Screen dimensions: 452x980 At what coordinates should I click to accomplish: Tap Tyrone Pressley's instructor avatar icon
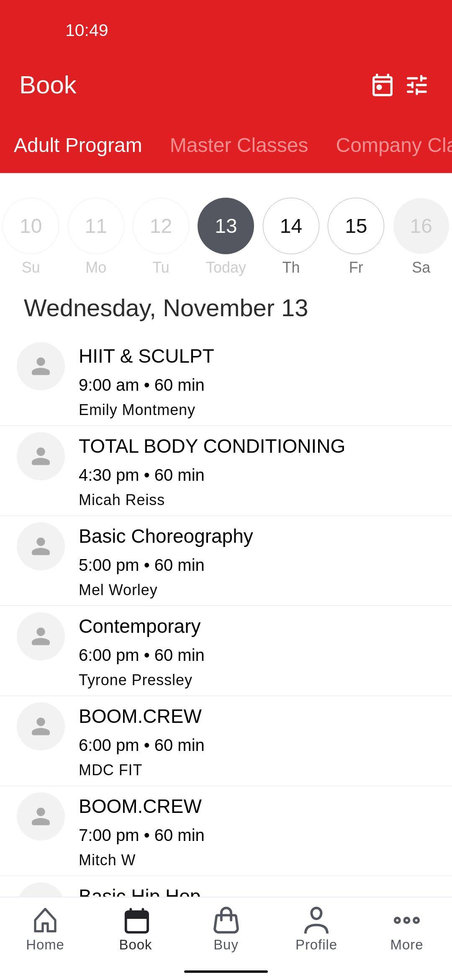tap(41, 636)
